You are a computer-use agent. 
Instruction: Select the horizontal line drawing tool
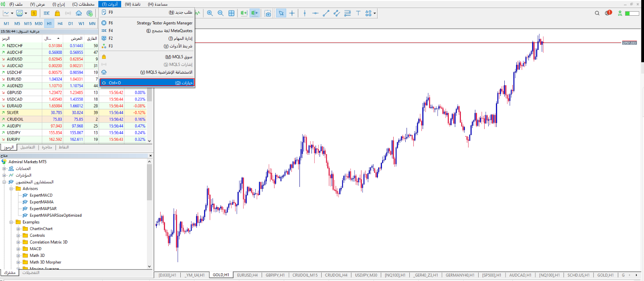click(315, 13)
